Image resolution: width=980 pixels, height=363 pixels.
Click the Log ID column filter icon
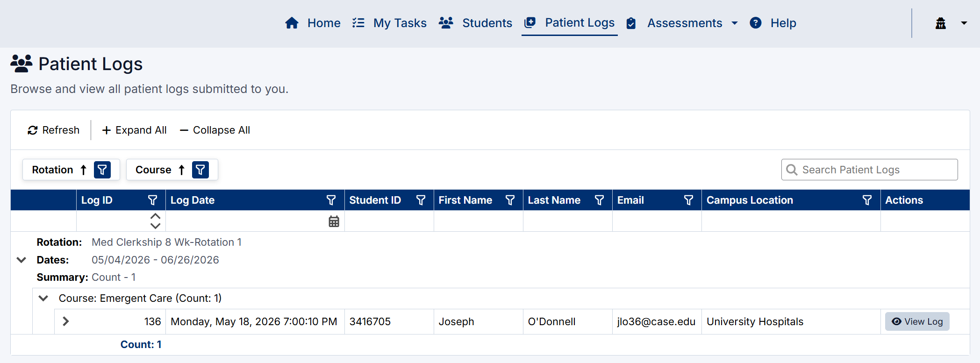point(153,200)
